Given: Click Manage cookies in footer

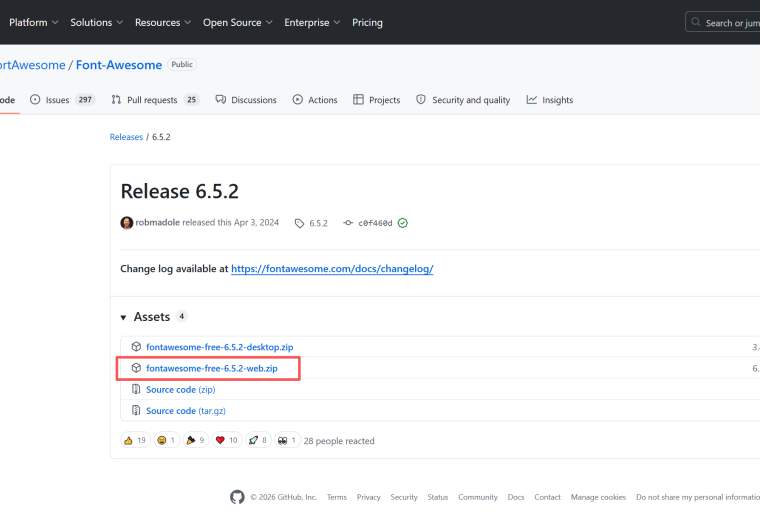Looking at the screenshot, I should click(598, 497).
